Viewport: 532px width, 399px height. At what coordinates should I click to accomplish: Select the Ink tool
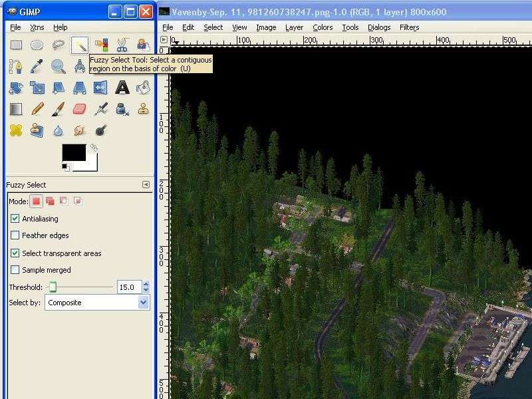coord(122,109)
